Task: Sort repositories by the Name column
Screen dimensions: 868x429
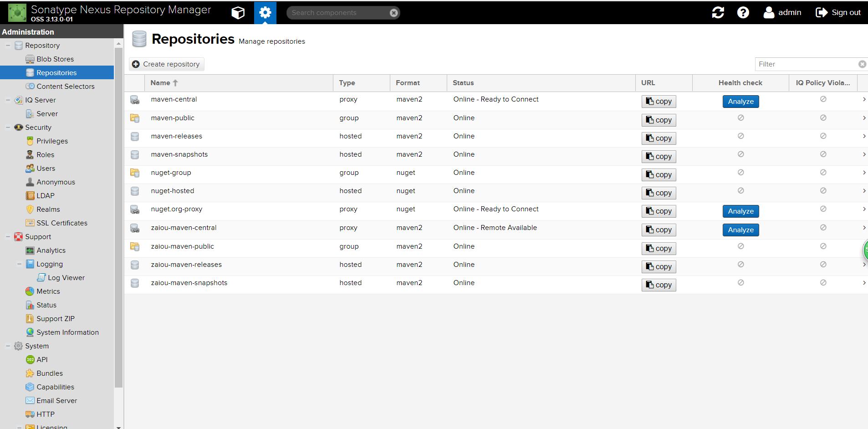Action: pyautogui.click(x=239, y=83)
